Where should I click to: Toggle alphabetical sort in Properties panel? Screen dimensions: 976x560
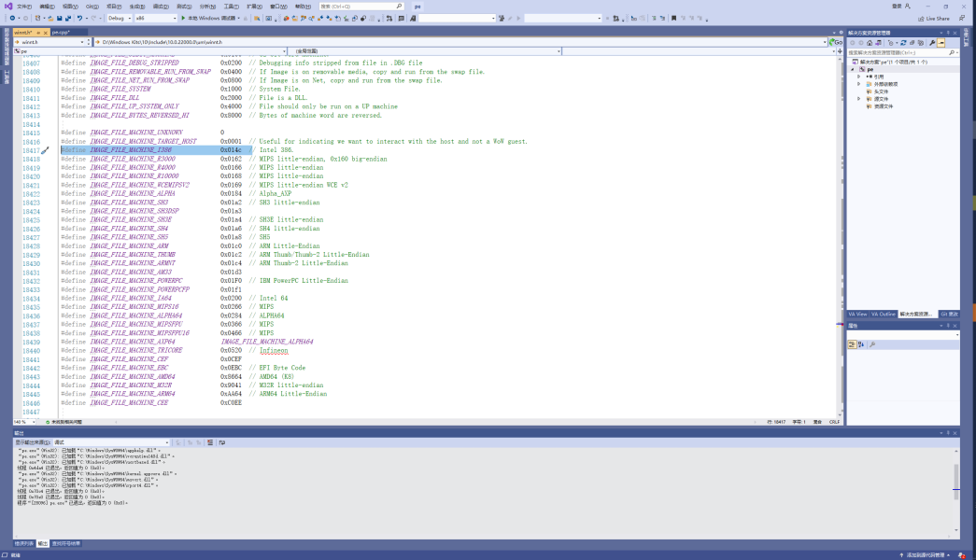click(861, 344)
